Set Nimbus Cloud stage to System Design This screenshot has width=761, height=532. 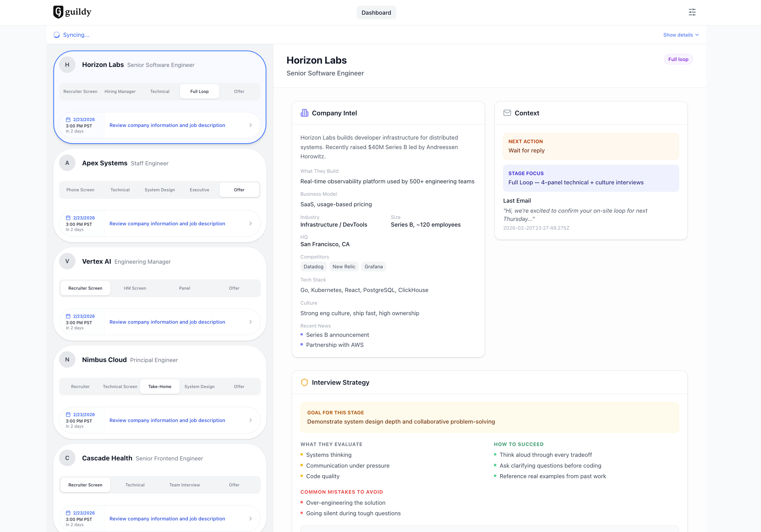(x=199, y=387)
